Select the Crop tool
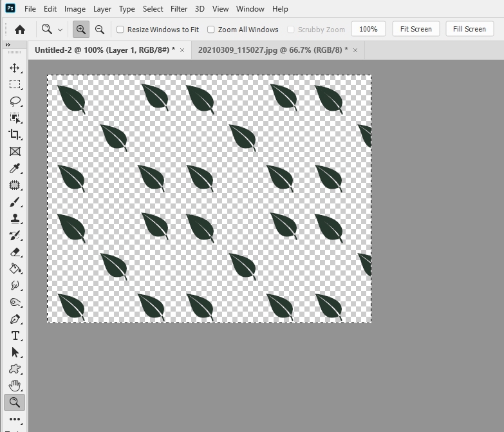 click(x=14, y=135)
